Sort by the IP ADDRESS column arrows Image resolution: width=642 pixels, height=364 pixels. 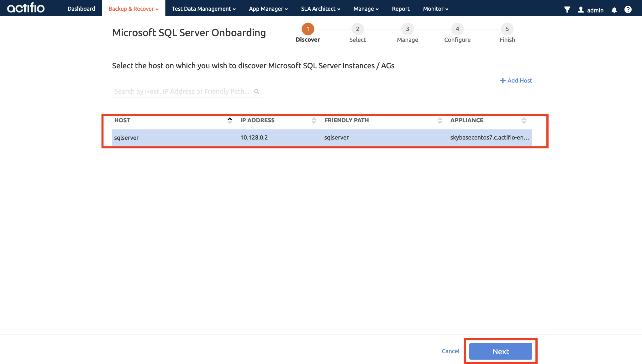click(x=314, y=120)
